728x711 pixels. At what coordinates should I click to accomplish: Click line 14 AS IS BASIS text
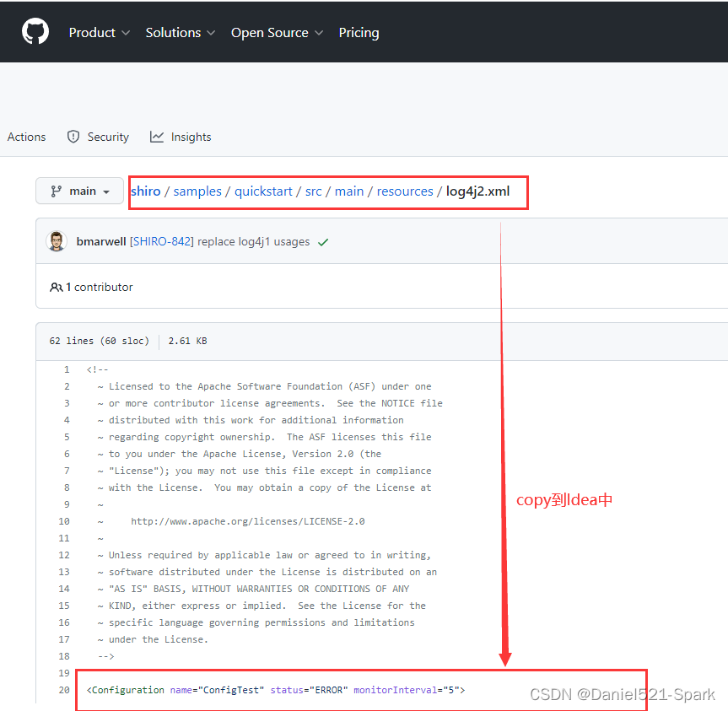tap(253, 589)
